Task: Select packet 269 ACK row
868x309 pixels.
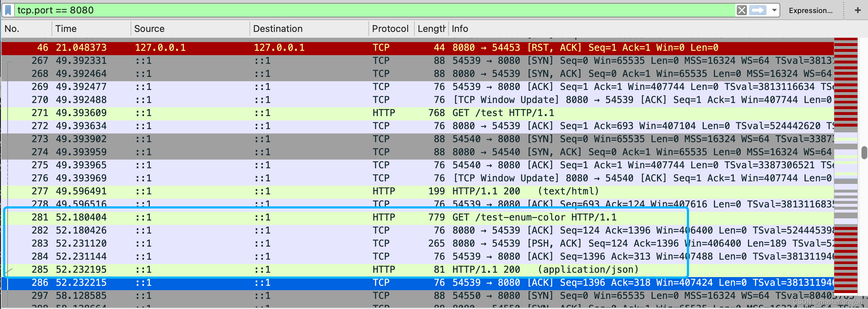Action: coord(418,87)
